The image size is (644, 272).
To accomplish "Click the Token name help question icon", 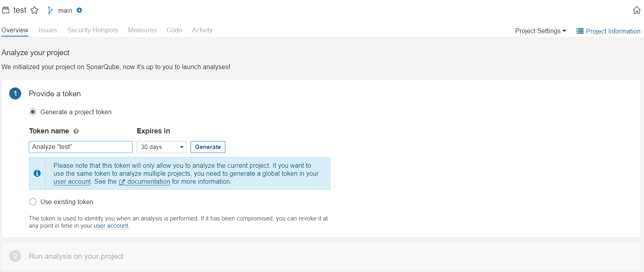I will point(76,131).
